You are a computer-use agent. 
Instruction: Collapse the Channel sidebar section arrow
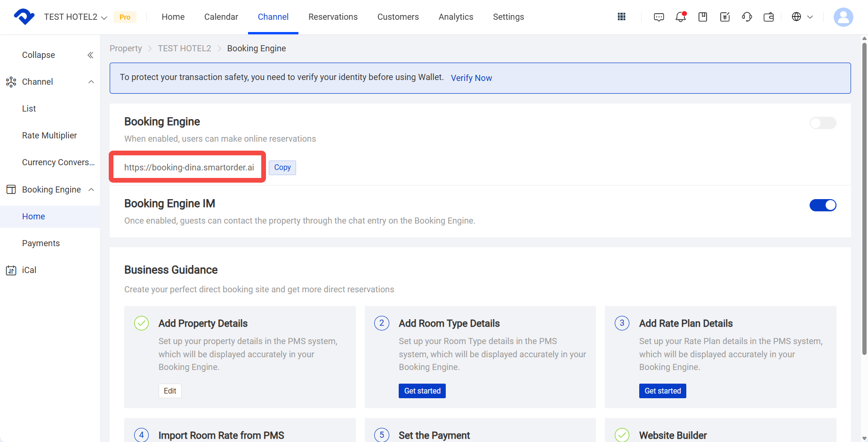(91, 82)
